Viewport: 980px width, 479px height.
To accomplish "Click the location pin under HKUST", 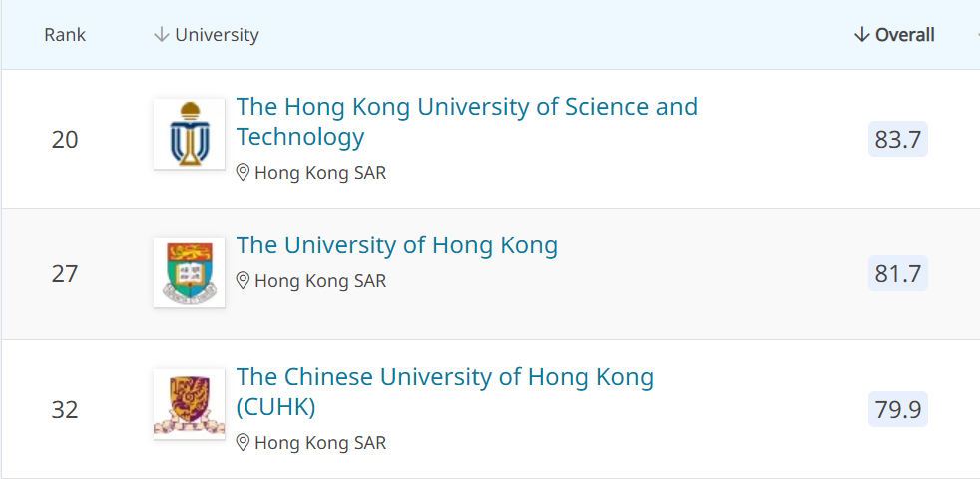I will coord(243,173).
